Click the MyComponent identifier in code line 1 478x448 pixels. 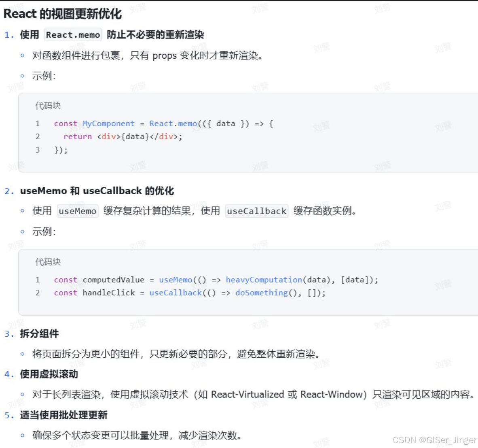point(108,123)
